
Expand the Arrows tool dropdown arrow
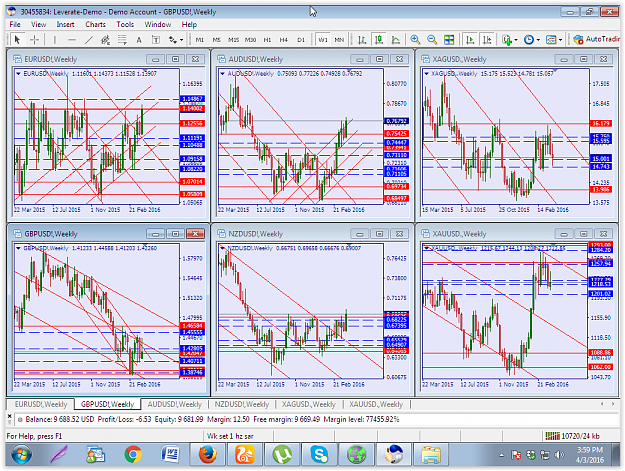click(x=181, y=40)
